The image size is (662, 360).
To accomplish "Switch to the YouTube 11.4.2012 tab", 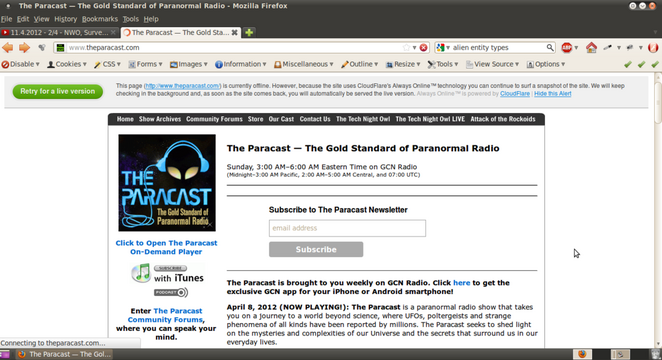I will click(x=59, y=32).
